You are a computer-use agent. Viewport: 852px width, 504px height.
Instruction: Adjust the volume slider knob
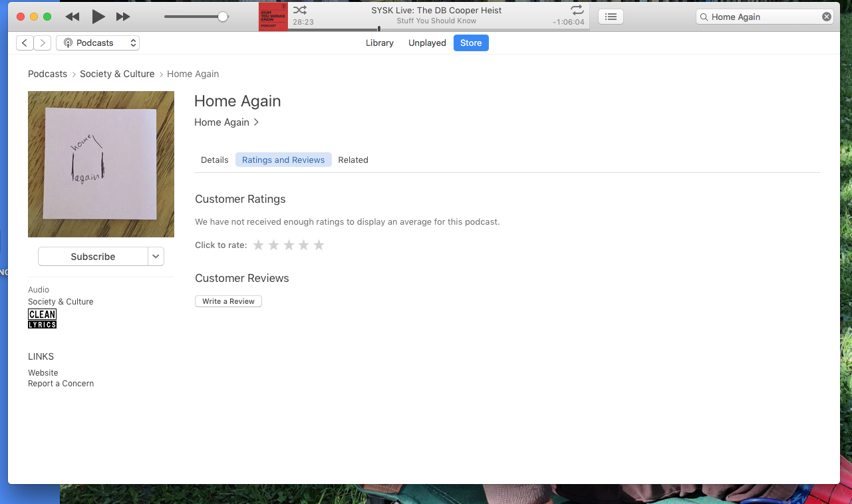pyautogui.click(x=223, y=17)
